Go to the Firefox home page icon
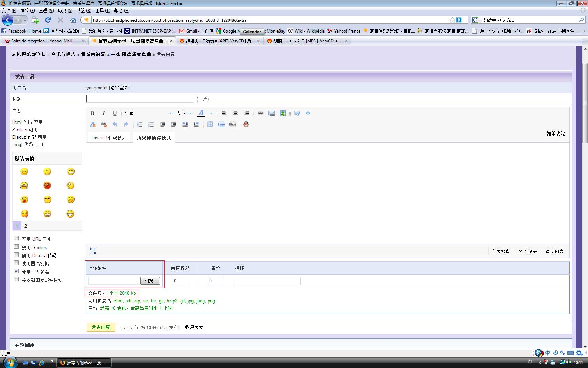 coord(73,20)
